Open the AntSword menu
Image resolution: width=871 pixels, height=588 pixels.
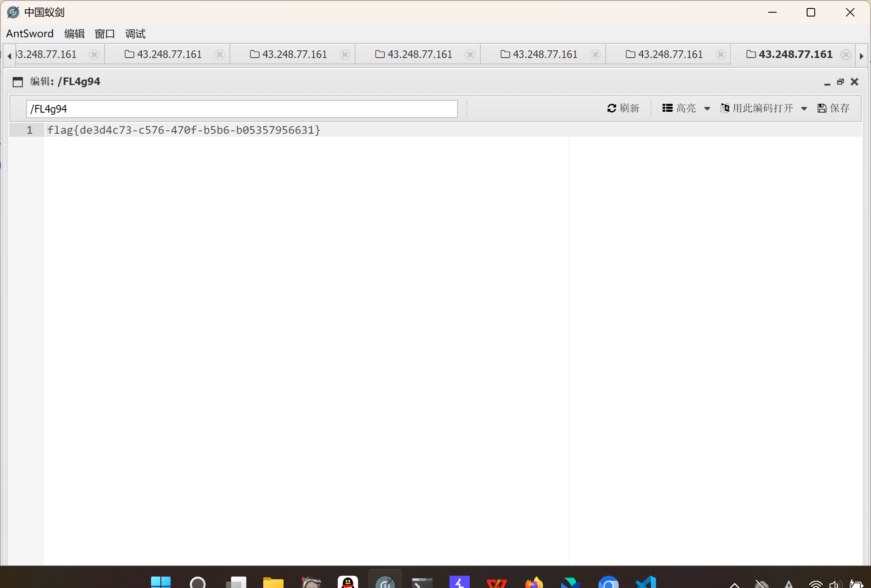[x=30, y=34]
